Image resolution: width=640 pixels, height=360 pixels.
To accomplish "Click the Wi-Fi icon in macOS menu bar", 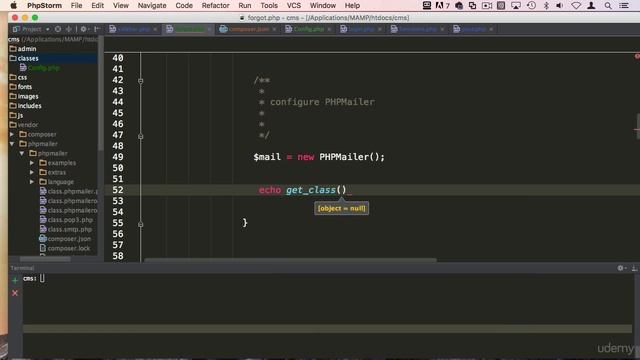I will coord(576,6).
